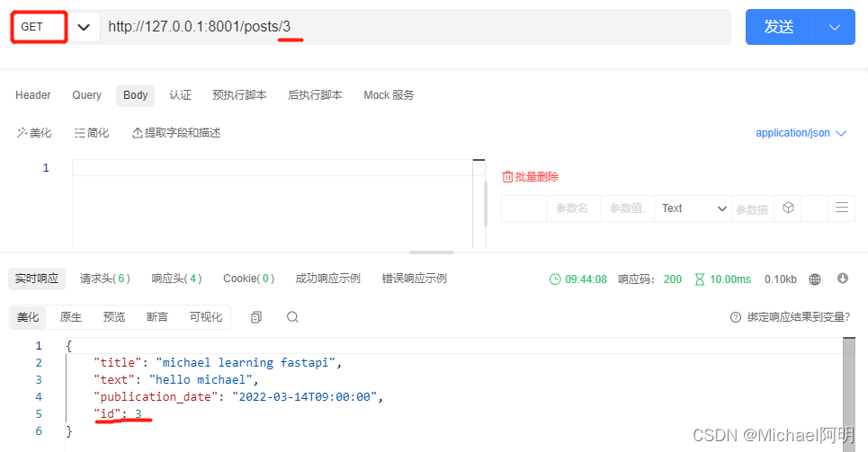Image resolution: width=868 pixels, height=452 pixels.
Task: Switch to the Query tab
Action: (87, 95)
